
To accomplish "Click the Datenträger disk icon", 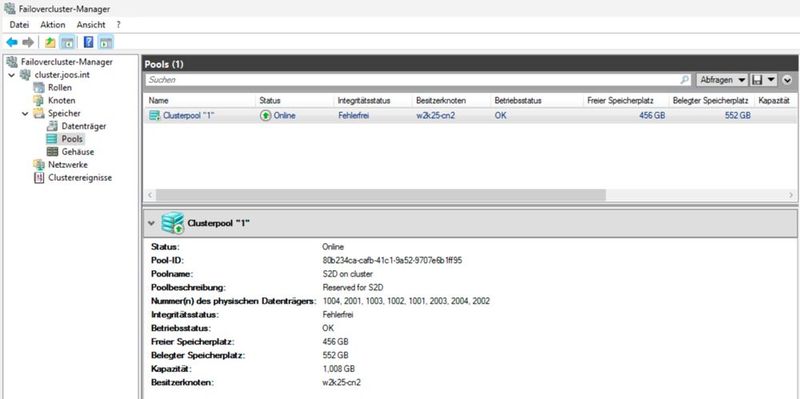I will coord(52,126).
